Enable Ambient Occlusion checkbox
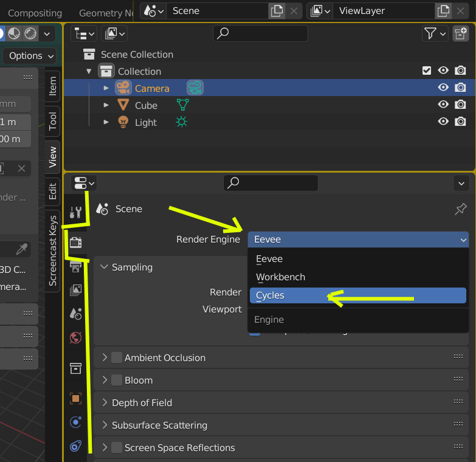476x462 pixels. point(117,357)
